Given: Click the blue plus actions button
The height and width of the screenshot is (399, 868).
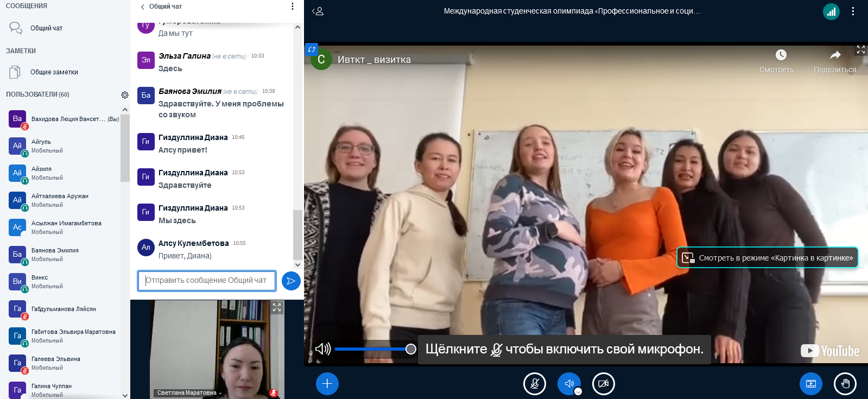Looking at the screenshot, I should pos(327,384).
